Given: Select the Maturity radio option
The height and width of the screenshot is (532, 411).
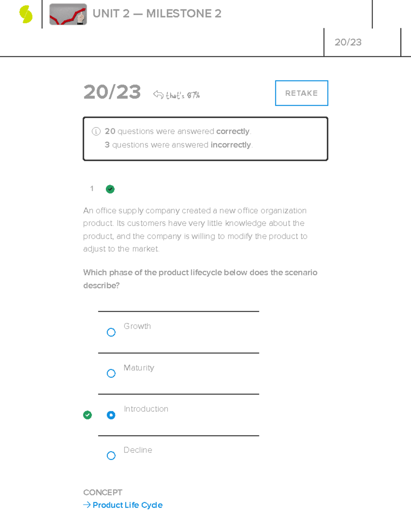Looking at the screenshot, I should 111,373.
